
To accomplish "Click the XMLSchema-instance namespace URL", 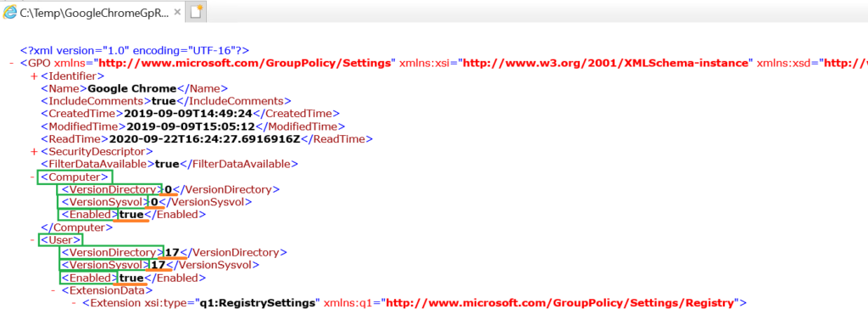I will (x=605, y=63).
